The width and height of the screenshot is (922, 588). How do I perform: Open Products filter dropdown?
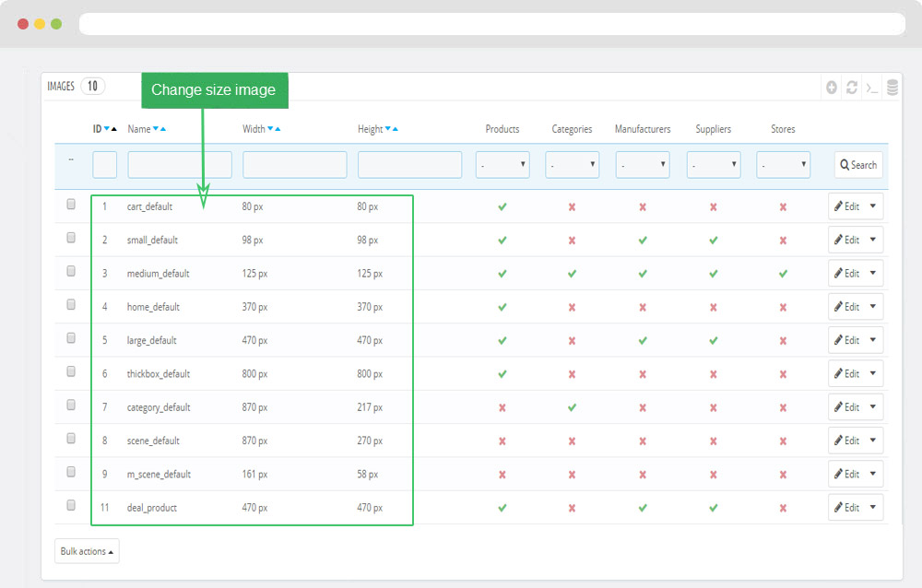(x=502, y=165)
